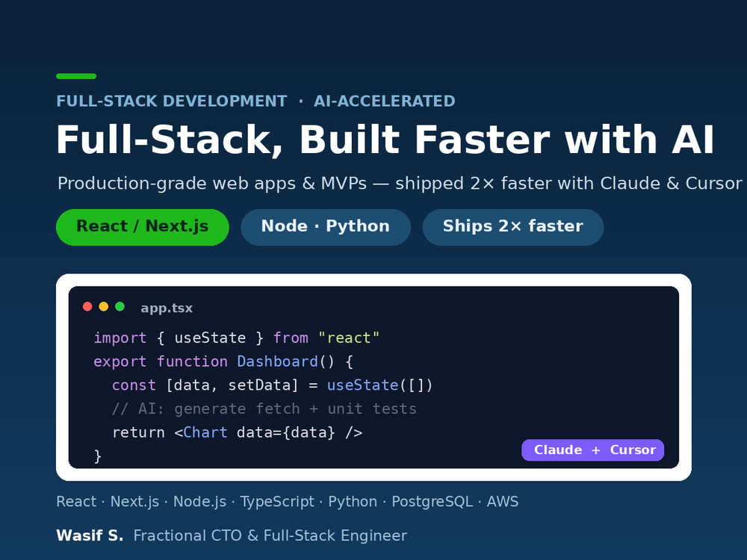
Task: Click the Ships 2× faster pill
Action: click(513, 227)
